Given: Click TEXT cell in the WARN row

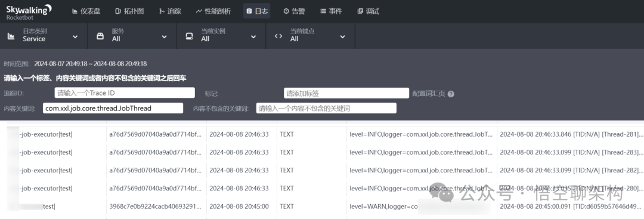Looking at the screenshot, I should point(287,206).
